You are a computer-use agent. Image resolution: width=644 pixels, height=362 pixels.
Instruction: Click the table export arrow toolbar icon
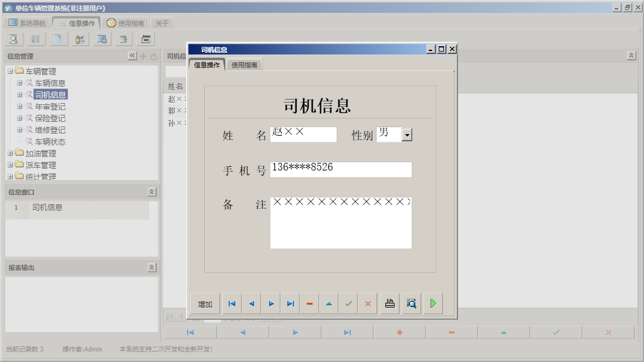point(124,39)
